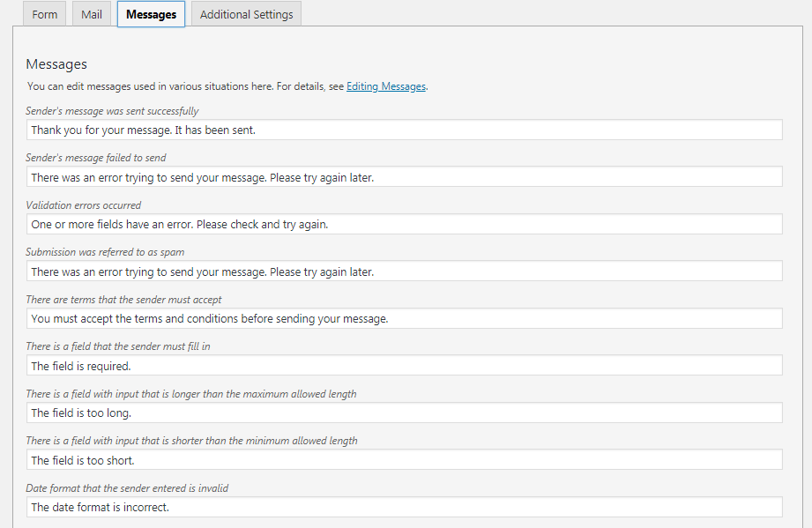Open the Additional Settings tab
812x528 pixels.
tap(247, 14)
